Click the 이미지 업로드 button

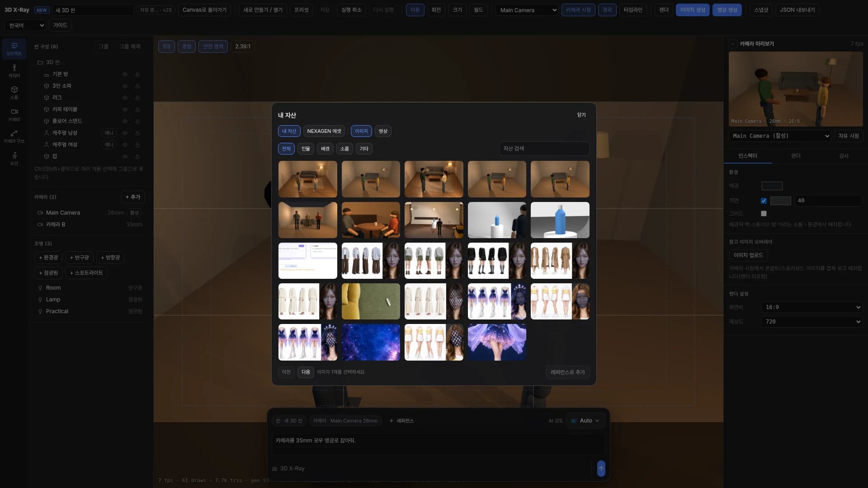tap(748, 255)
